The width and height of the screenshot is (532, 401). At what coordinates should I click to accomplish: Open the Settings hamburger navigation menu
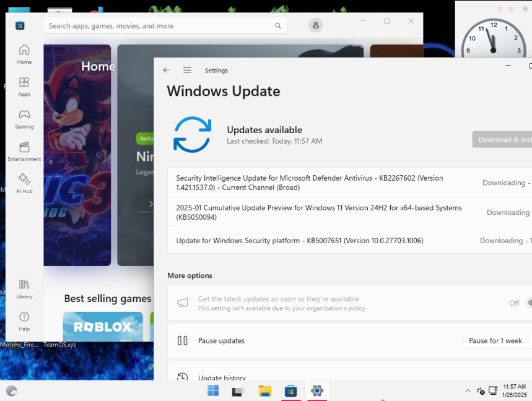[x=187, y=70]
